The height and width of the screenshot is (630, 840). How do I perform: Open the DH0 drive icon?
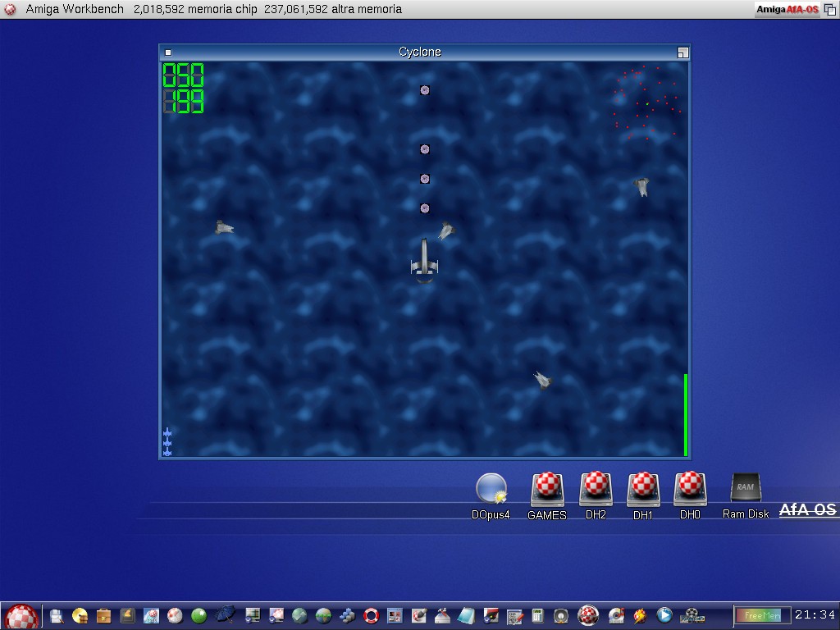690,489
